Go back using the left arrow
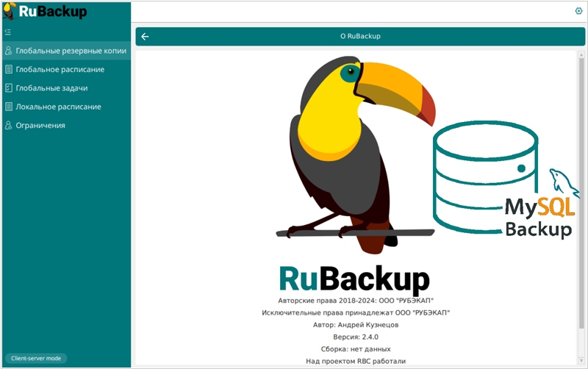588x369 pixels. [145, 36]
